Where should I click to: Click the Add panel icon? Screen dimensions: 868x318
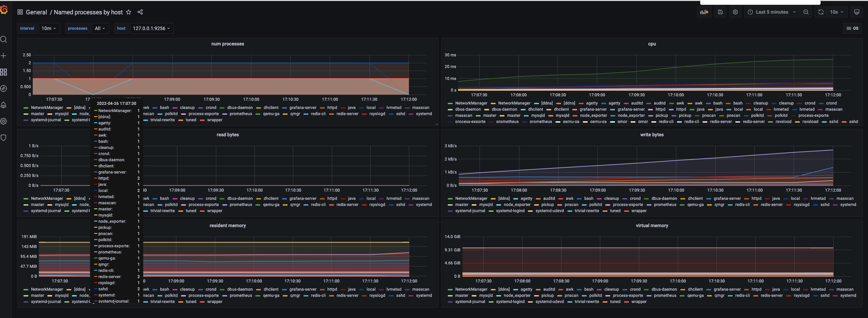point(704,12)
